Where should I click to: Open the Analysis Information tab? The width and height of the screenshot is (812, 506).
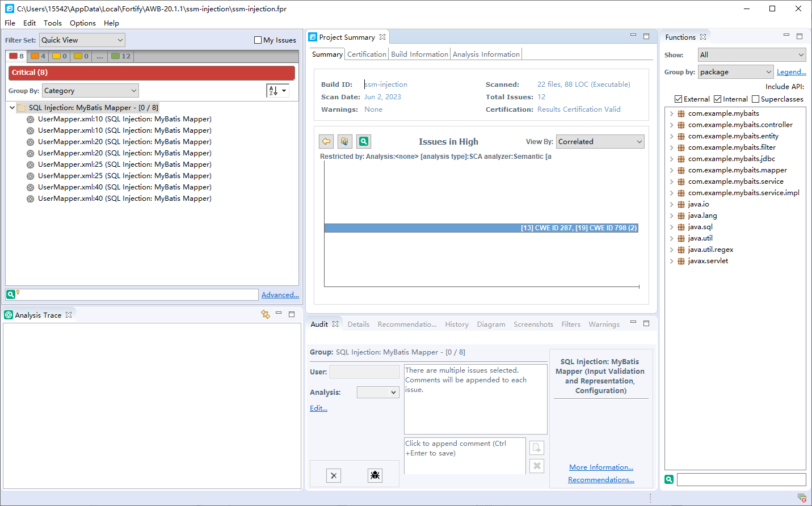coord(486,54)
